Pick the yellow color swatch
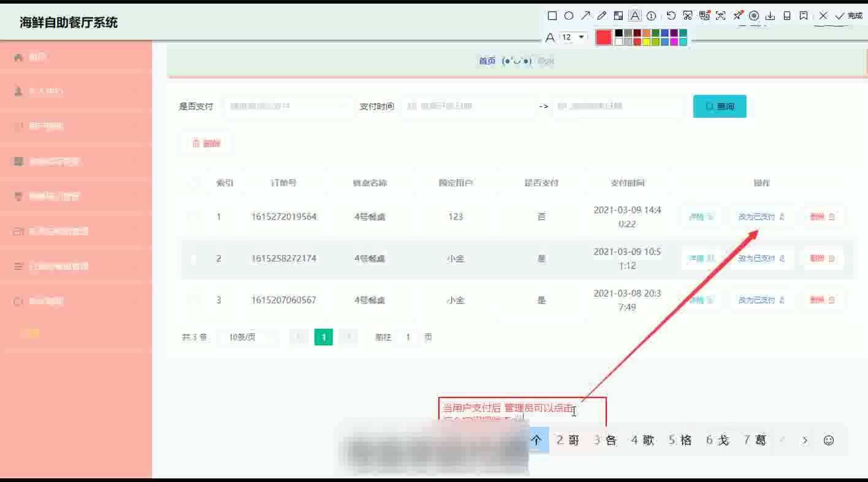 646,42
